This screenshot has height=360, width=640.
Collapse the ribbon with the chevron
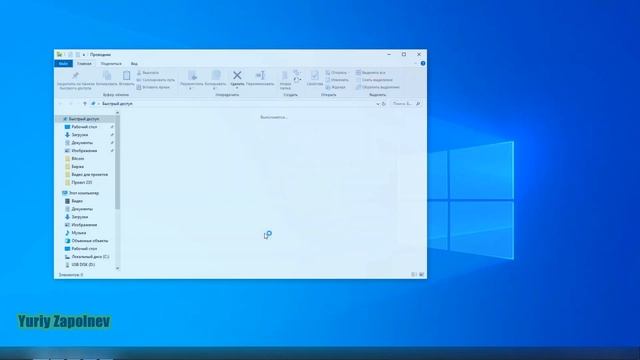tap(416, 64)
